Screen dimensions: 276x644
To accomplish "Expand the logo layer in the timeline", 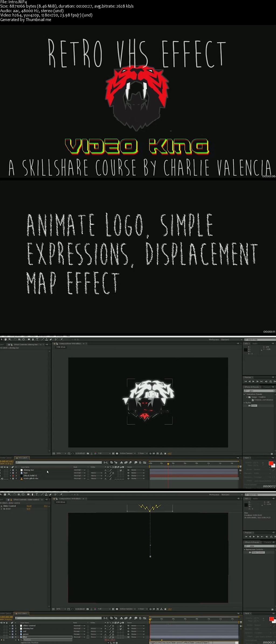I will pos(11,473).
